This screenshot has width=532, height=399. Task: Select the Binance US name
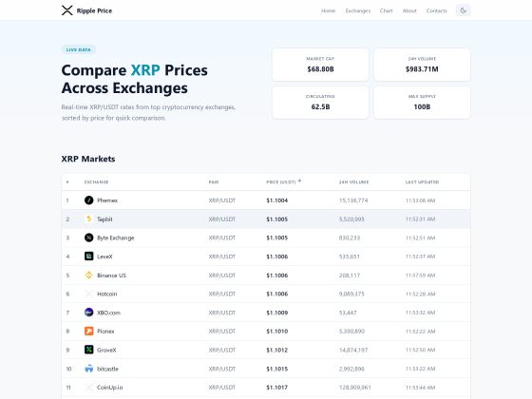click(x=111, y=275)
